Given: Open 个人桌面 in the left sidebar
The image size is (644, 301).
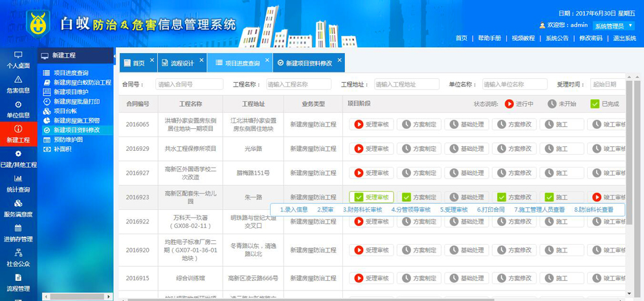Looking at the screenshot, I should click(18, 60).
